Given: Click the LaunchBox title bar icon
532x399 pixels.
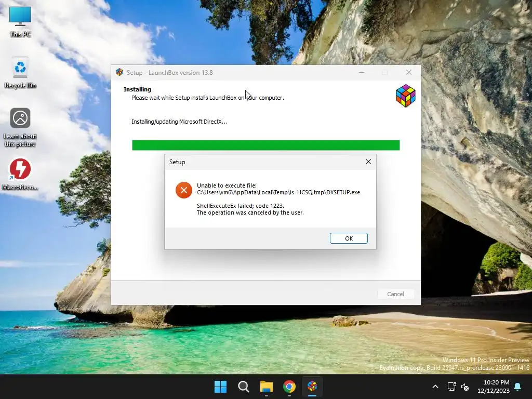Looking at the screenshot, I should click(x=119, y=72).
